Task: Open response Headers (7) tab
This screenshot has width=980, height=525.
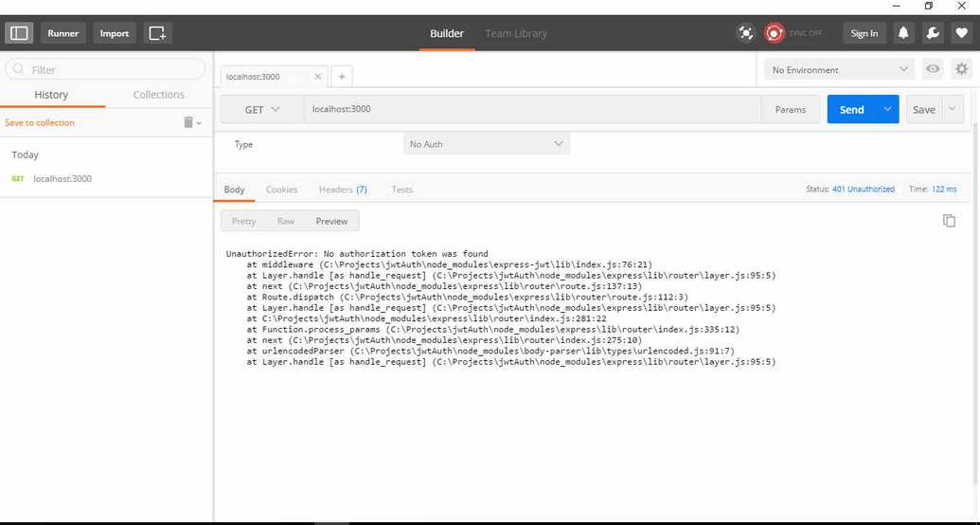Action: [343, 189]
